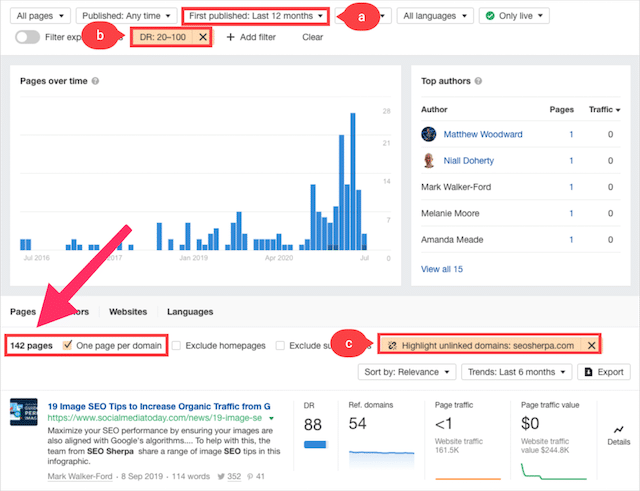Sort authors by Traffic column
Image resolution: width=640 pixels, height=491 pixels.
tap(604, 109)
